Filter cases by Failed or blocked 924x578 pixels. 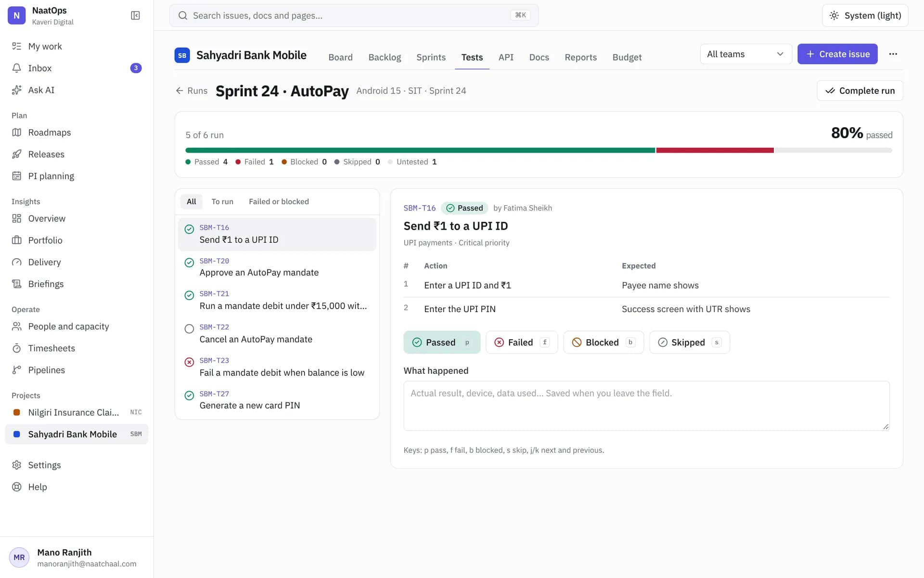279,201
